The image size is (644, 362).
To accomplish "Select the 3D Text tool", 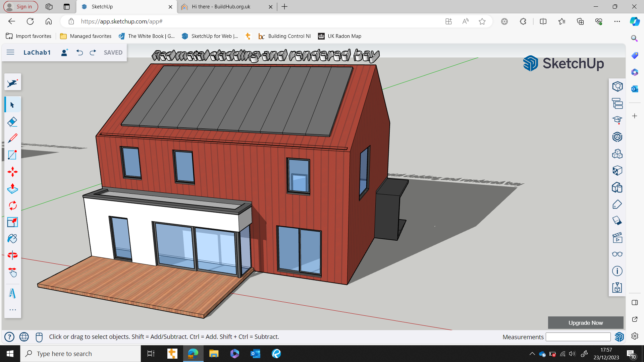I will click(12, 294).
